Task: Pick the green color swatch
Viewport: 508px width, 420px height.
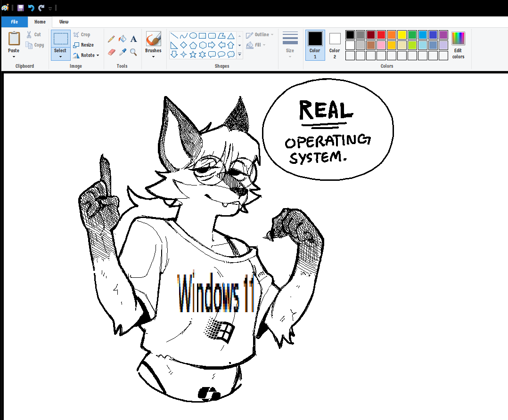Action: tap(412, 35)
